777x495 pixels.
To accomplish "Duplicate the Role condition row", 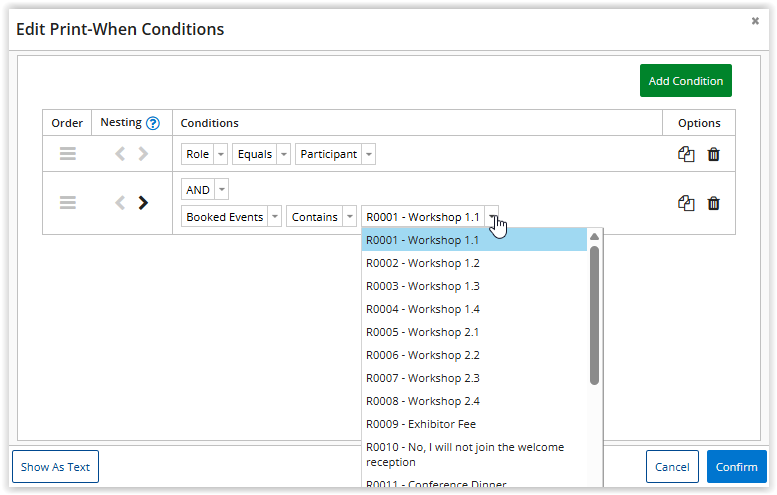I will [x=686, y=154].
